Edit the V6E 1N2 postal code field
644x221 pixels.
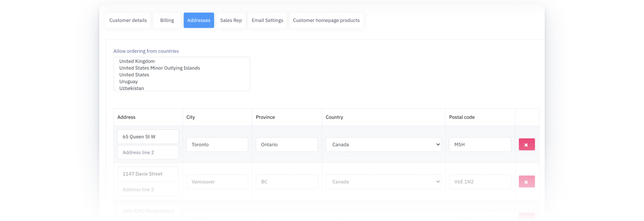click(x=480, y=182)
